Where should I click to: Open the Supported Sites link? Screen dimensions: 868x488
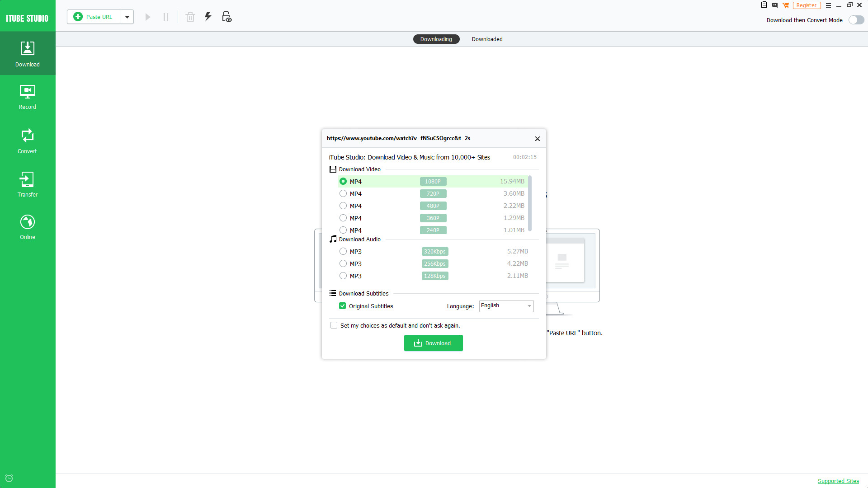[839, 481]
